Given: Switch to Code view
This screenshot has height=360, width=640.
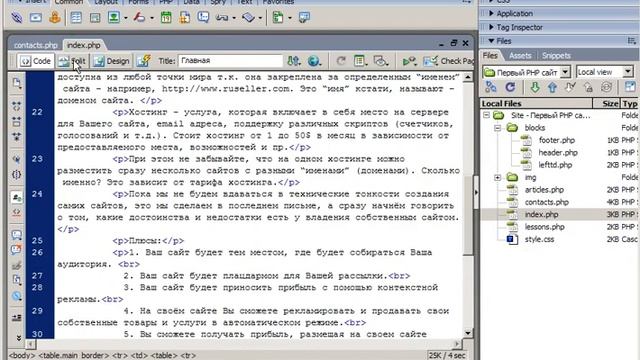Looking at the screenshot, I should 36,61.
